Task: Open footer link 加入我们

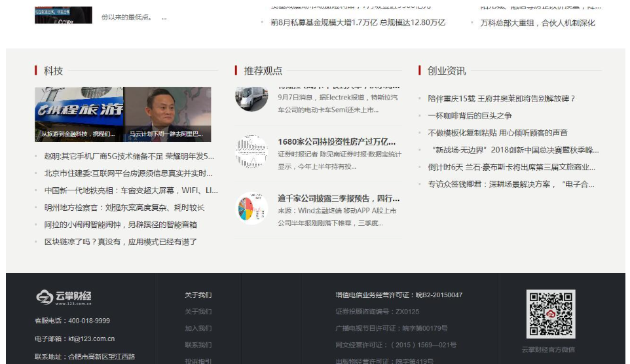Action: (198, 329)
